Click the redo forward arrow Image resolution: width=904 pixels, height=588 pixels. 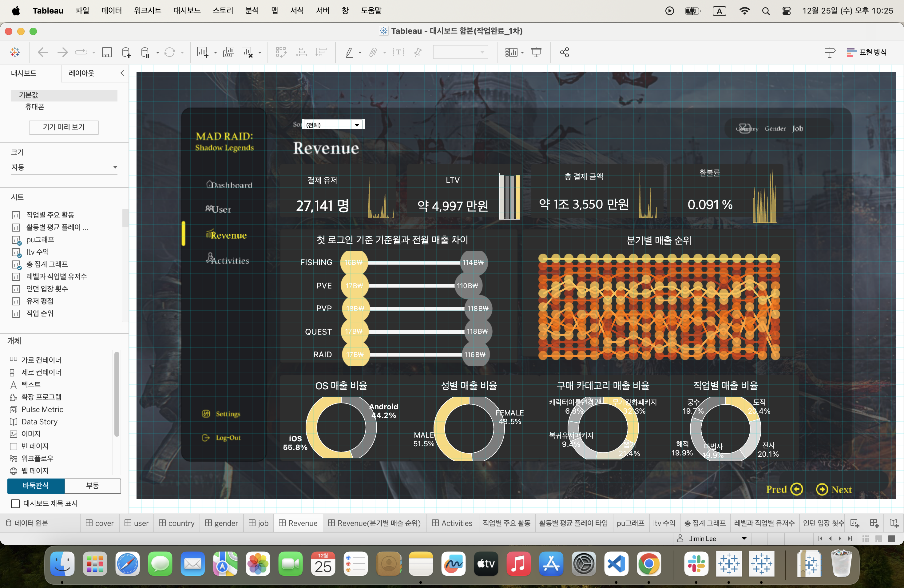(x=63, y=52)
